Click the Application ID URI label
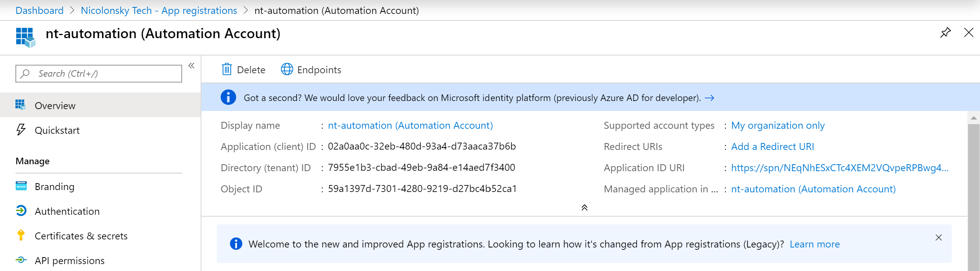Viewport: 980px width, 271px height. coord(644,168)
